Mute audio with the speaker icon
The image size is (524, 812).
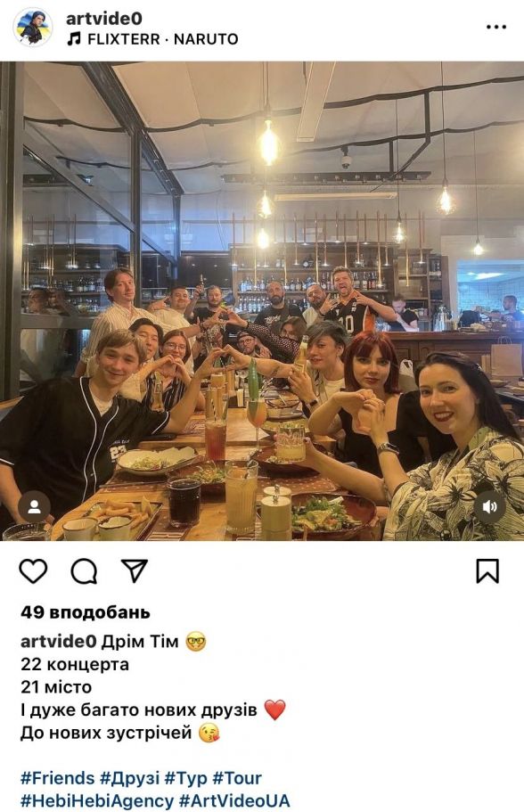coord(490,506)
